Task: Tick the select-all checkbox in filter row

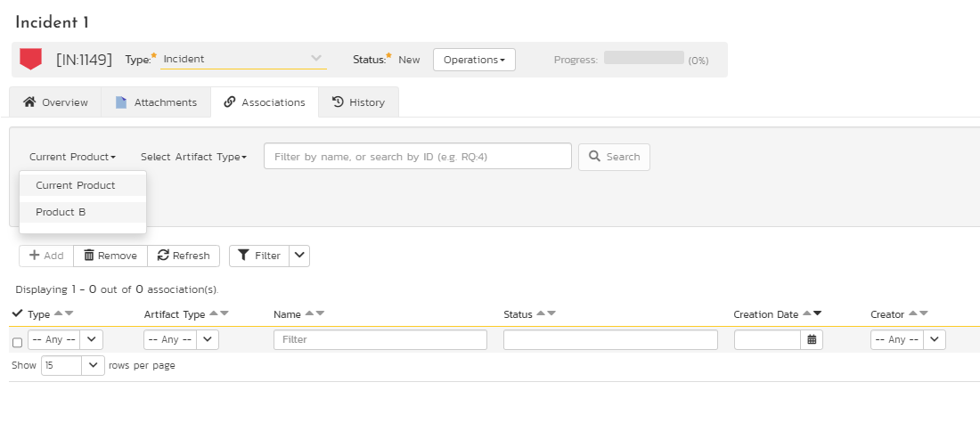Action: [x=18, y=342]
